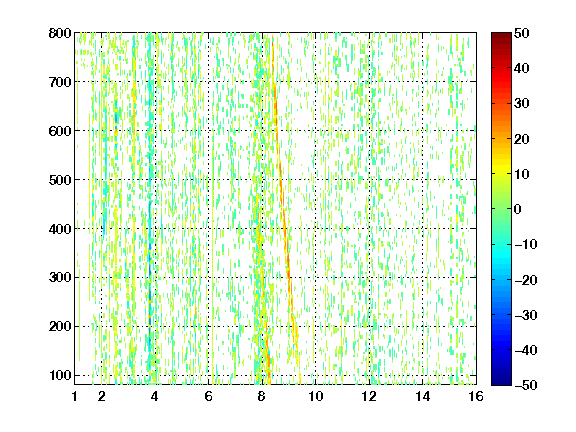Click the colorbar label 50
Screen dimensions: 576x432
521,33
